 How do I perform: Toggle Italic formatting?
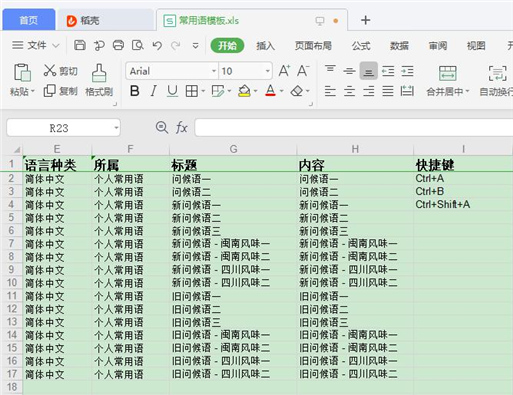153,91
